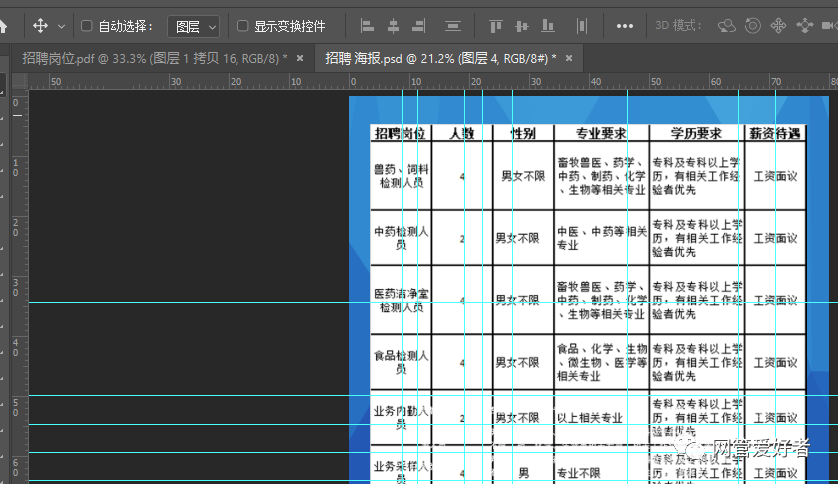838x484 pixels.
Task: Enable the 自动选择 checkbox
Action: pyautogui.click(x=86, y=26)
